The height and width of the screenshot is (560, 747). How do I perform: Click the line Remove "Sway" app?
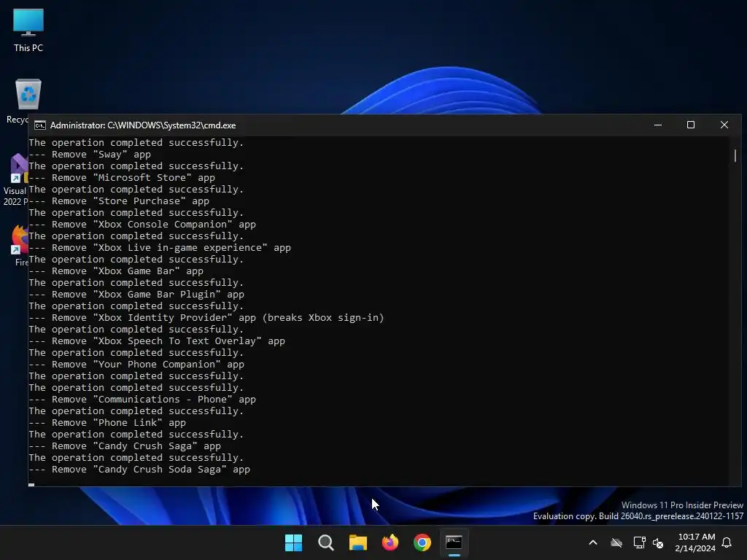click(90, 155)
